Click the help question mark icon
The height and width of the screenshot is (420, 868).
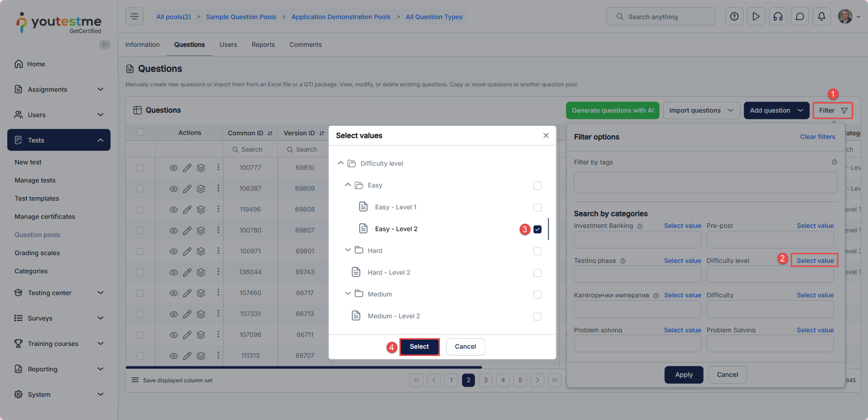734,17
